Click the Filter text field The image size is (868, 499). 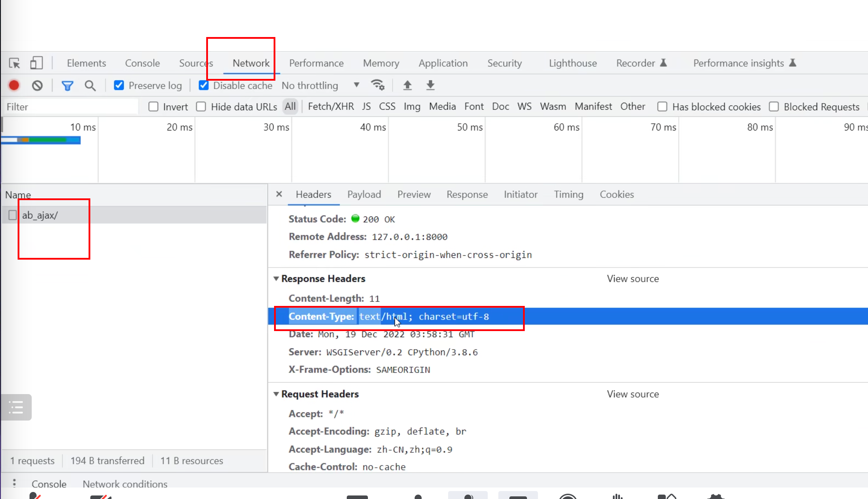tap(70, 107)
